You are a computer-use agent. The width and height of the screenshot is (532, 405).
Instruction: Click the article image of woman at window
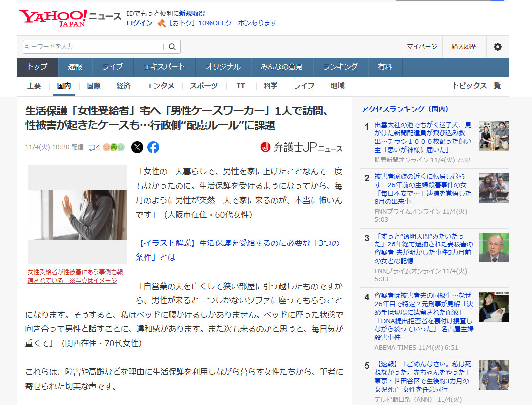point(78,214)
